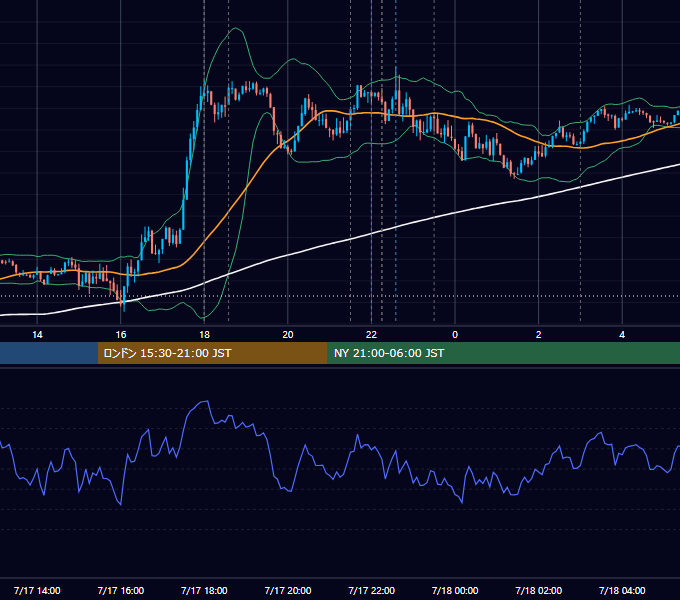Click the 7/17 20:00 label on oscillator axis
The height and width of the screenshot is (600, 680).
288,590
